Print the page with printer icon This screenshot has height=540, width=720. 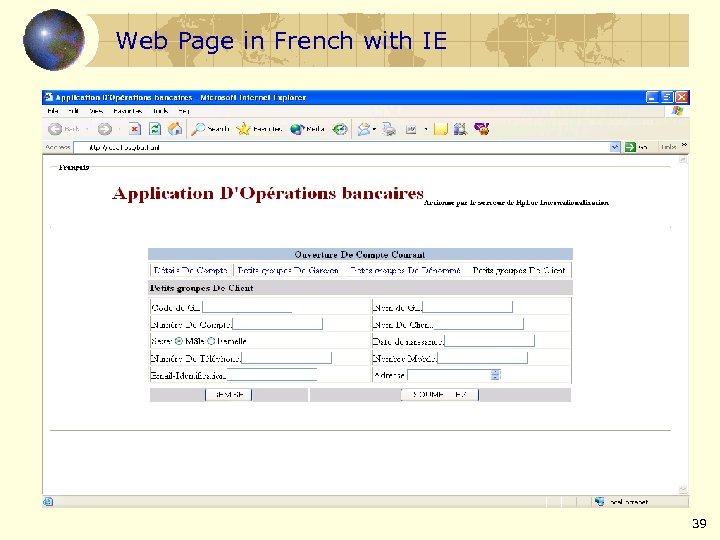389,129
